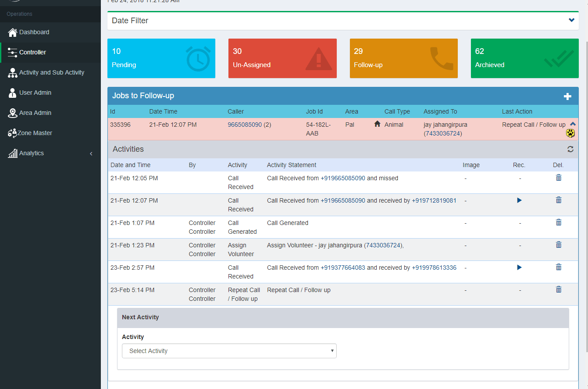The height and width of the screenshot is (389, 588).
Task: Delete the 21-Feb 12:05 PM activity
Action: pos(559,178)
